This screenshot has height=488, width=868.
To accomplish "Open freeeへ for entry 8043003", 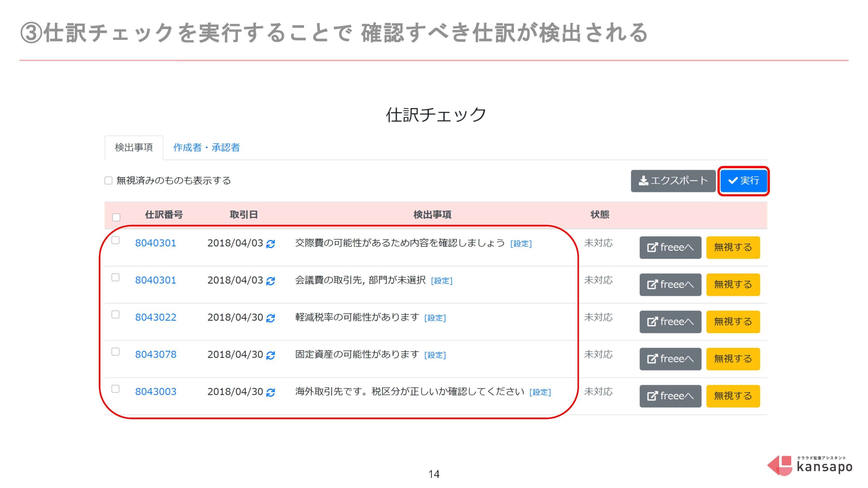I will pyautogui.click(x=670, y=396).
